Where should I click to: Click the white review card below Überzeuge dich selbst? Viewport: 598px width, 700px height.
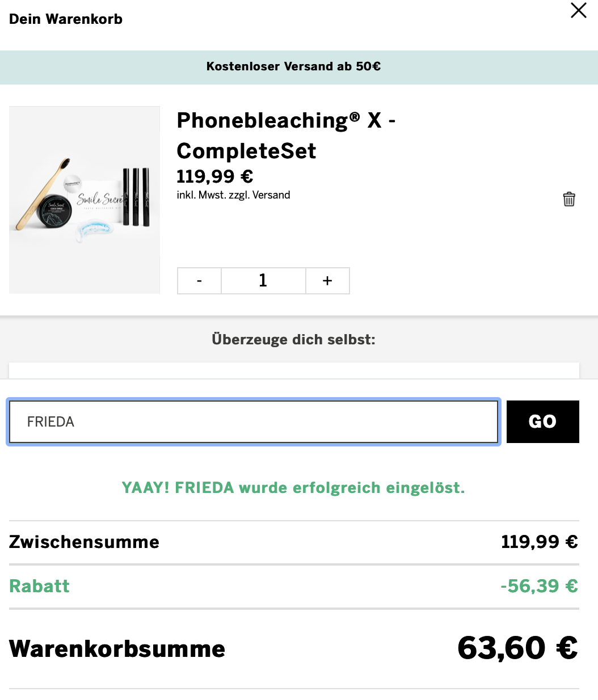coord(294,370)
